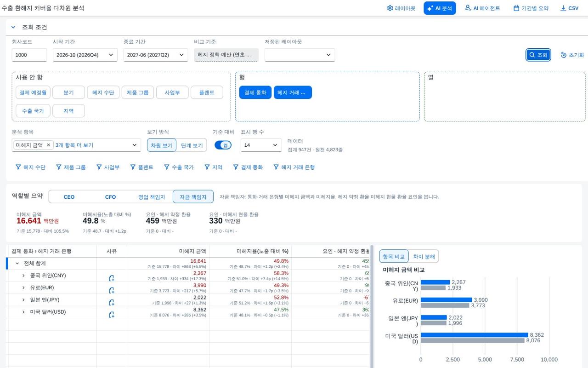The width and height of the screenshot is (588, 368).
Task: Open reason note for 중국 위안(CNY) row
Action: point(111,278)
